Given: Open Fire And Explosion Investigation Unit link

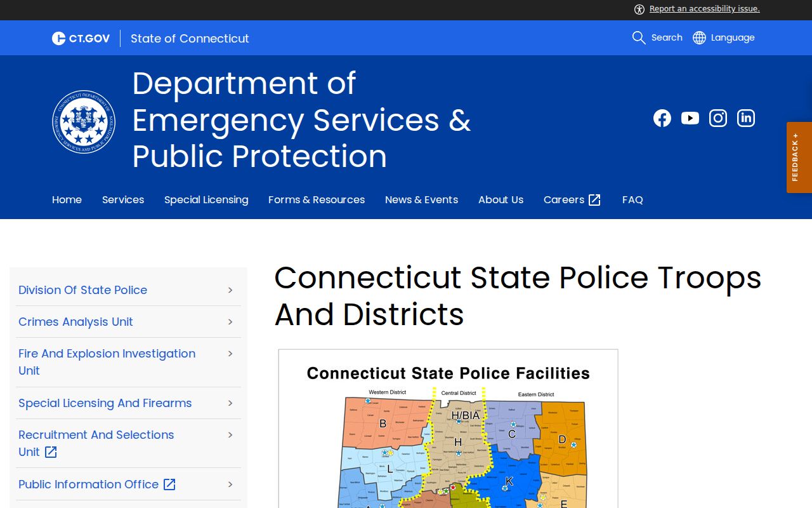Looking at the screenshot, I should [x=107, y=362].
